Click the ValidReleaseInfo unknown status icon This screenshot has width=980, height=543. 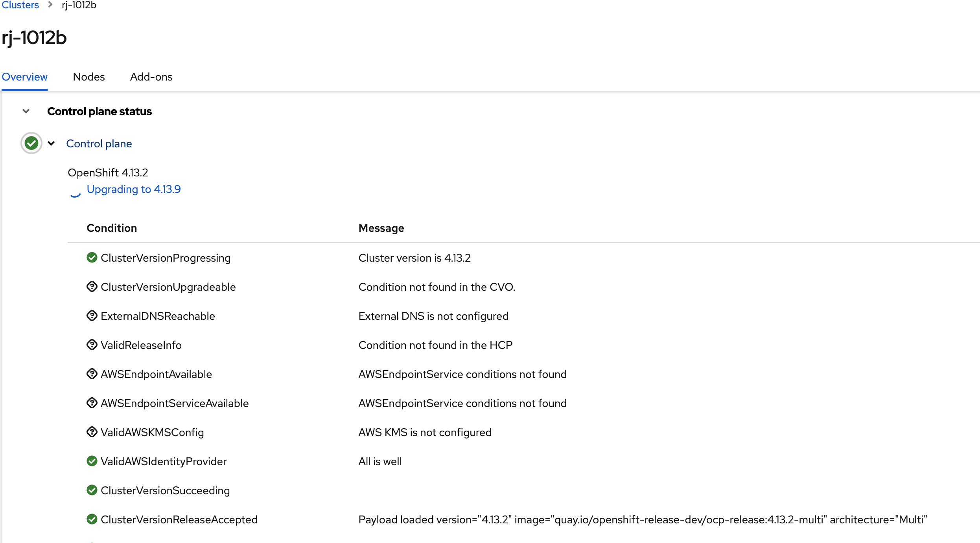tap(92, 345)
